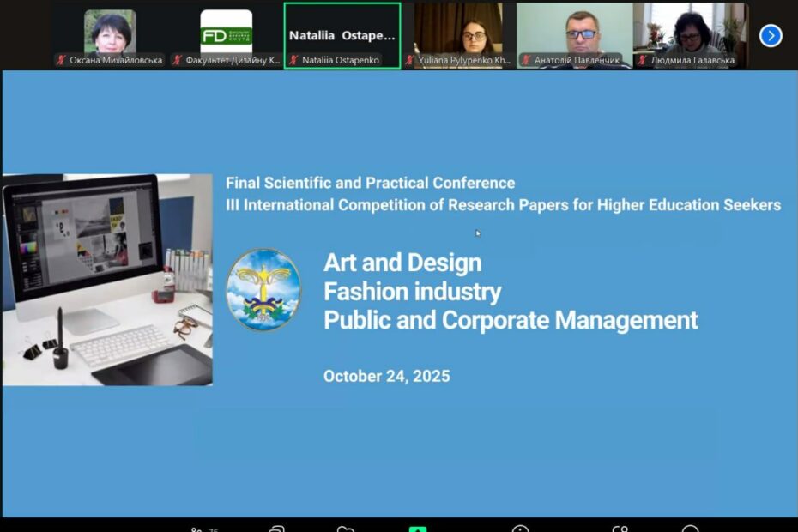798x532 pixels.
Task: Click the round university emblem on the slide
Action: point(263,290)
